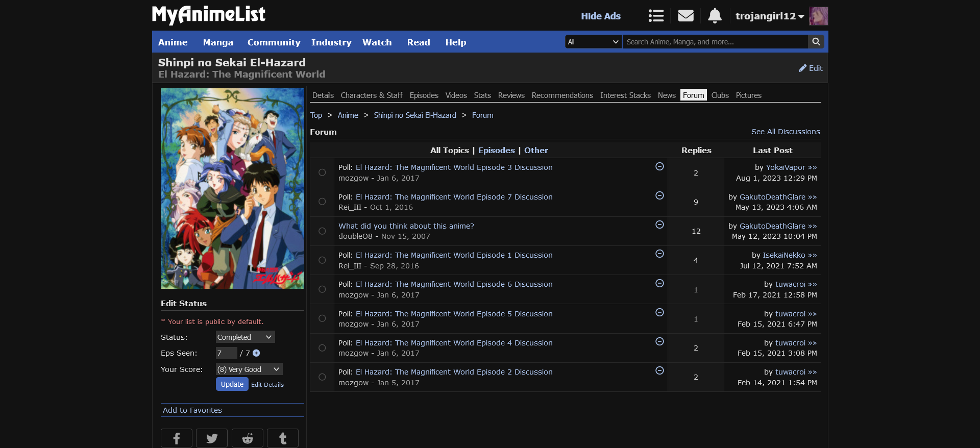The image size is (980, 448).
Task: Click minus icon on Episode 7 Discussion row
Action: tap(659, 195)
